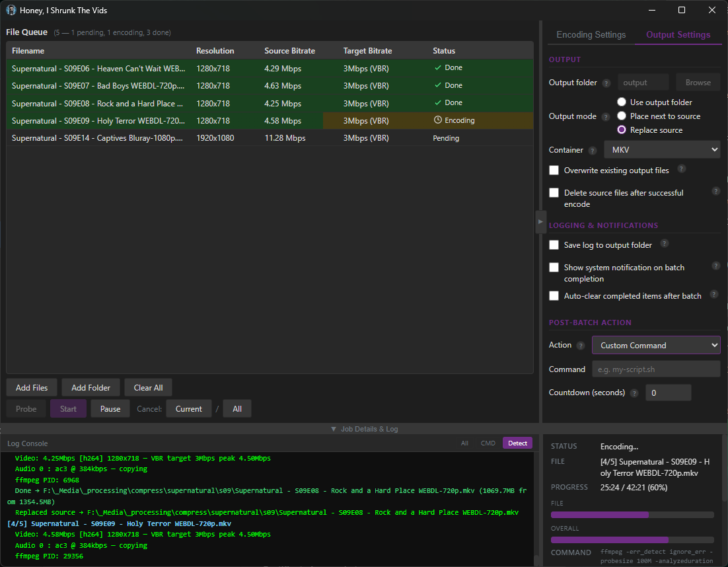Click the file progress bar
Image resolution: width=728 pixels, height=567 pixels.
(632, 515)
